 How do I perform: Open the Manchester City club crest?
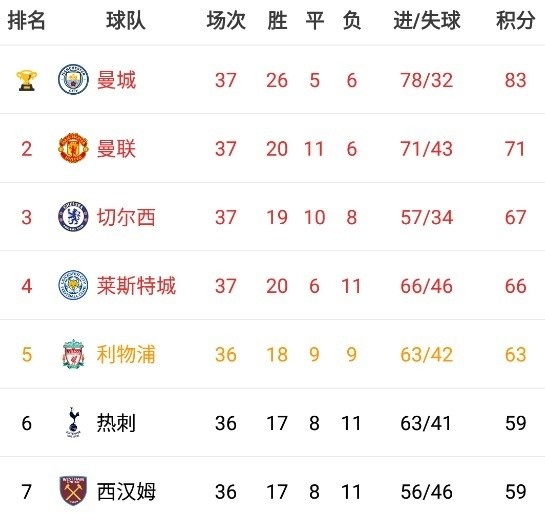point(73,80)
